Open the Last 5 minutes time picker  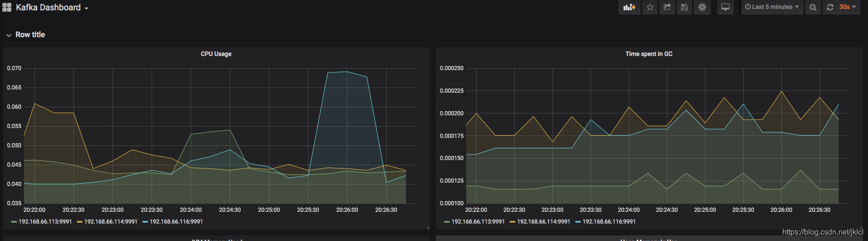[x=772, y=7]
